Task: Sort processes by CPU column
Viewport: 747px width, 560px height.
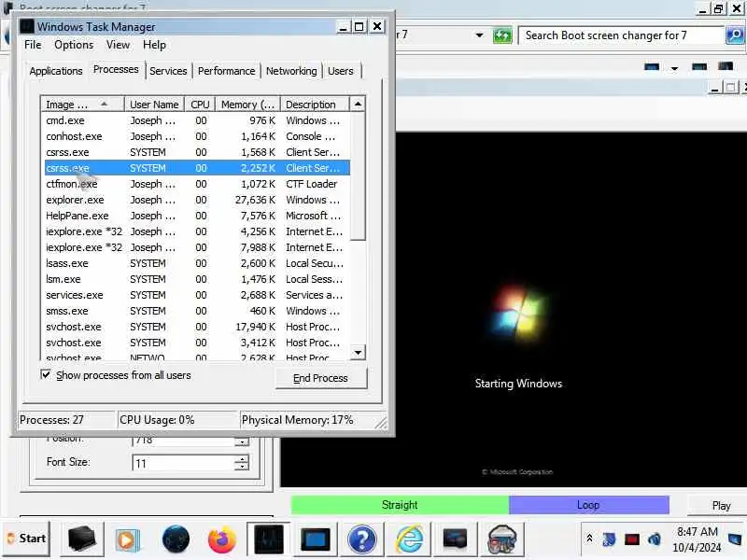Action: tap(200, 105)
